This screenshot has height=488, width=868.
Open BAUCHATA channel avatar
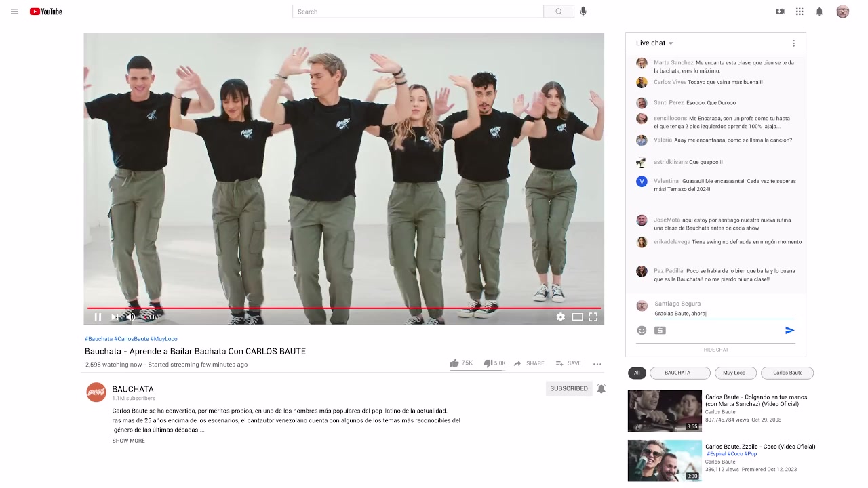point(96,392)
